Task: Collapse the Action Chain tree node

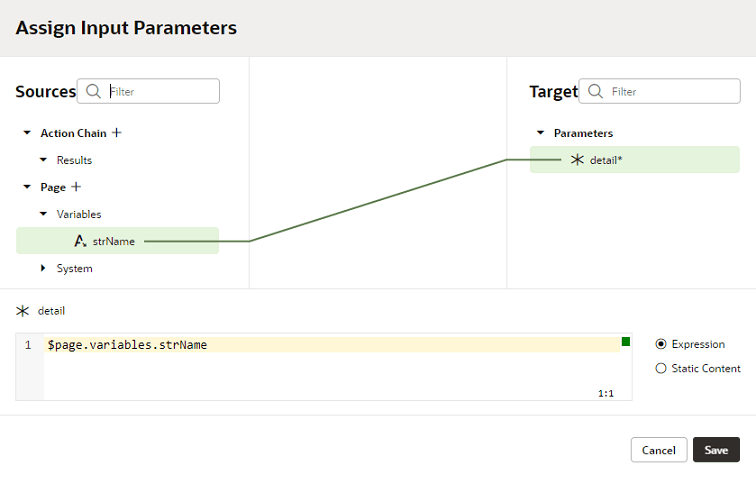Action: [x=27, y=133]
